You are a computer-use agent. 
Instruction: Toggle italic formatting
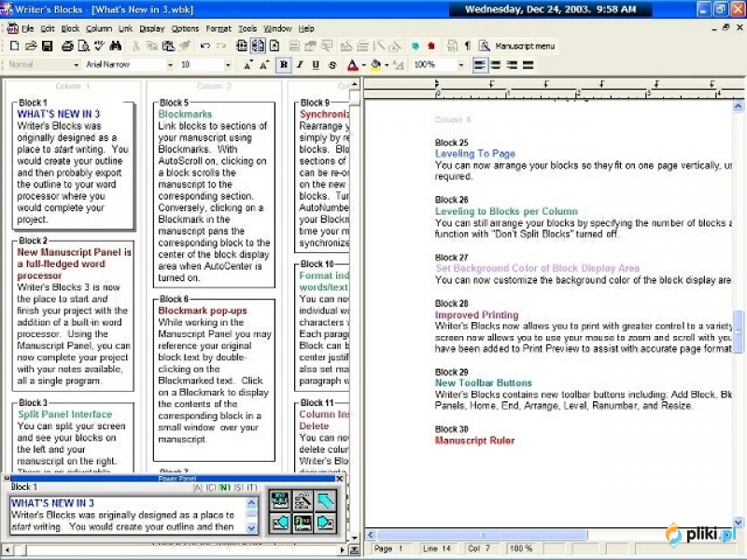(300, 64)
